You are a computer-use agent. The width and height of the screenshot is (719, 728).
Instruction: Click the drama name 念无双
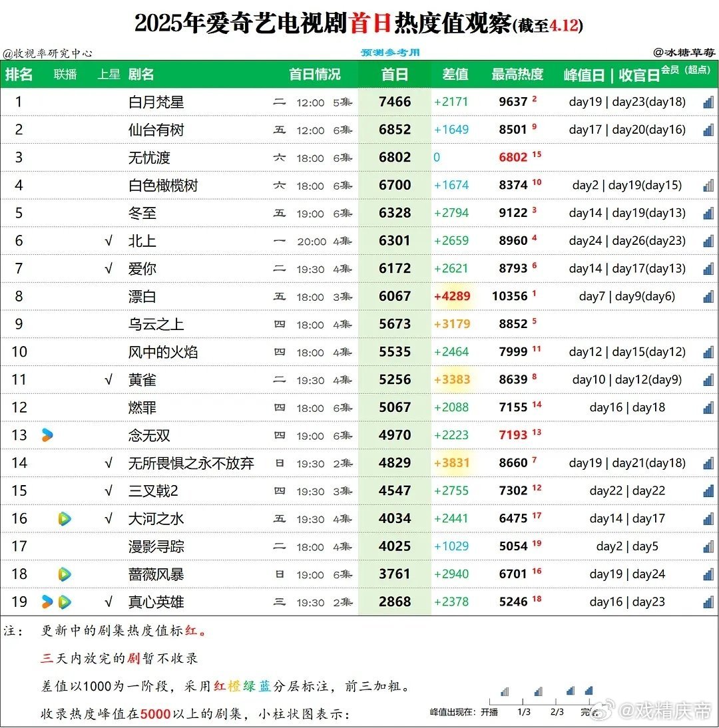[x=149, y=435]
